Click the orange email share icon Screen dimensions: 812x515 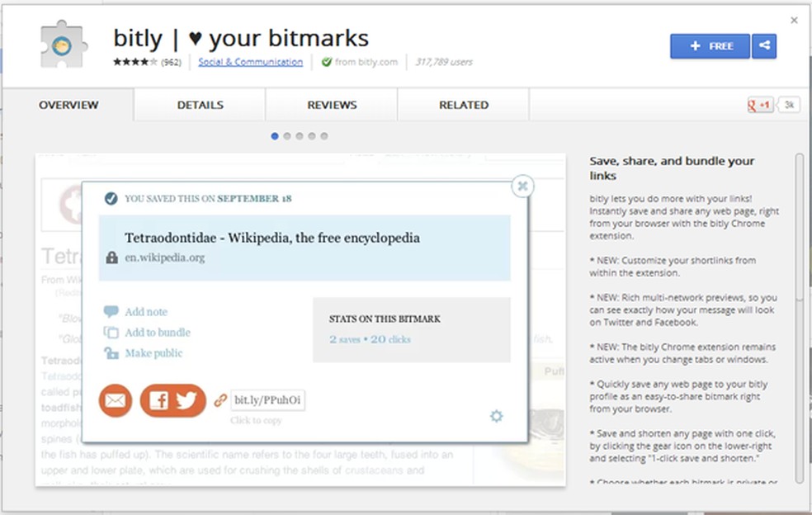(x=116, y=400)
